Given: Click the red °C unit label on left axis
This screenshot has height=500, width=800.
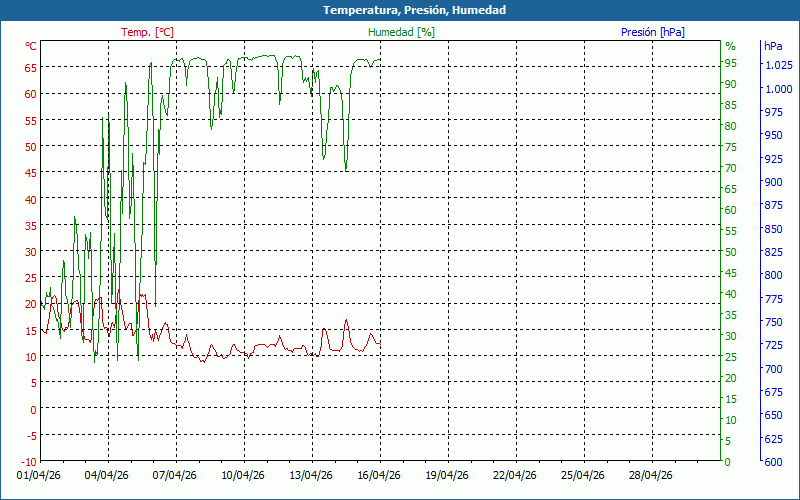Looking at the screenshot, I should pos(30,46).
